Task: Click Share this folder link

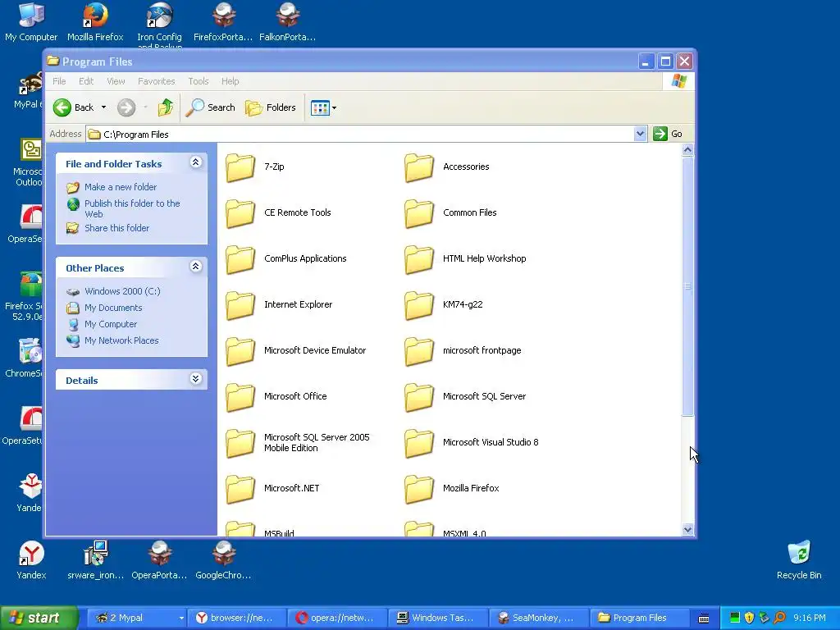Action: [116, 228]
